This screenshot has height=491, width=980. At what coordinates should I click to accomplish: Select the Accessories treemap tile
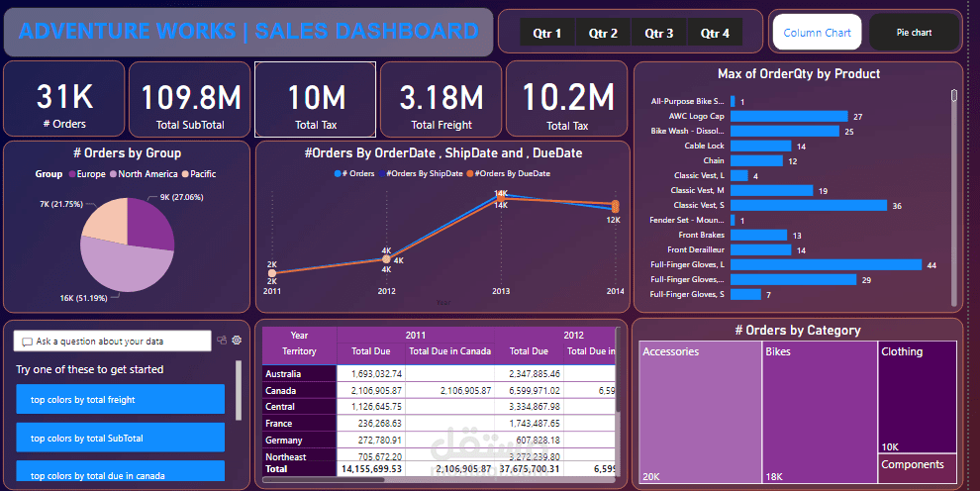point(700,412)
